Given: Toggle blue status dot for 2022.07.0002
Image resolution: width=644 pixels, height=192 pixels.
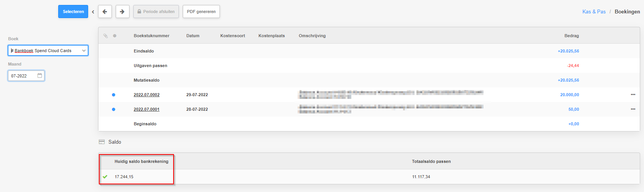Looking at the screenshot, I should tap(113, 95).
